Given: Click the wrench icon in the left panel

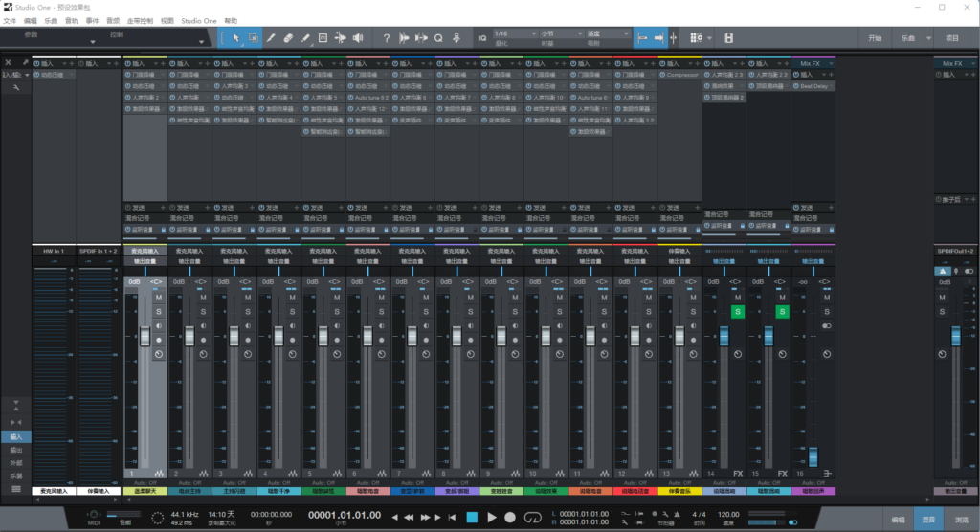Looking at the screenshot, I should pos(16,87).
